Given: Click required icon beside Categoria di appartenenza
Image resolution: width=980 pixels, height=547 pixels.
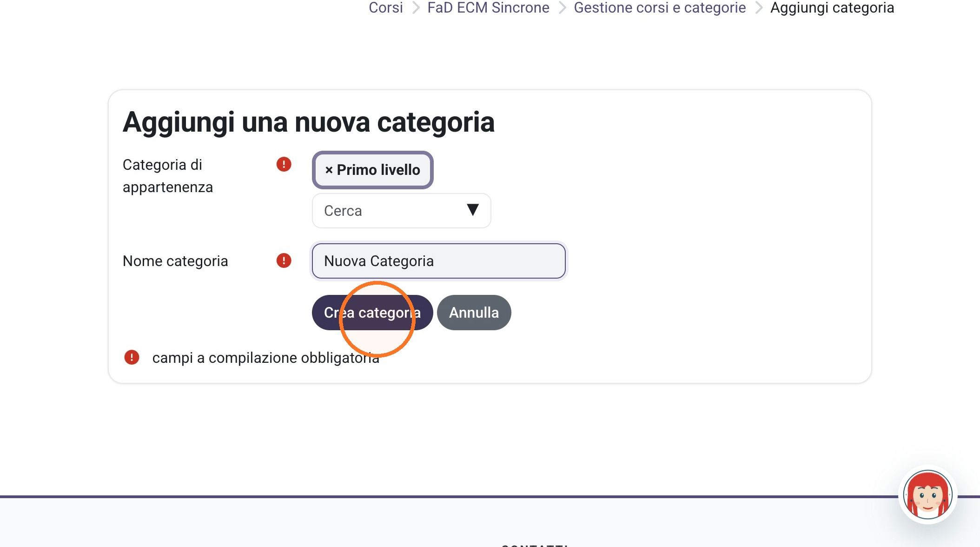Looking at the screenshot, I should [x=284, y=164].
